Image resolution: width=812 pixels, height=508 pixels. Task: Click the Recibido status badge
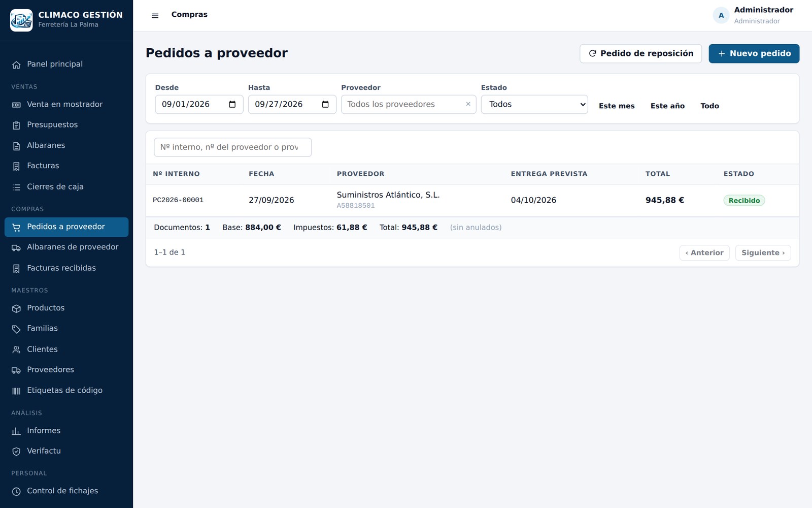click(x=744, y=200)
